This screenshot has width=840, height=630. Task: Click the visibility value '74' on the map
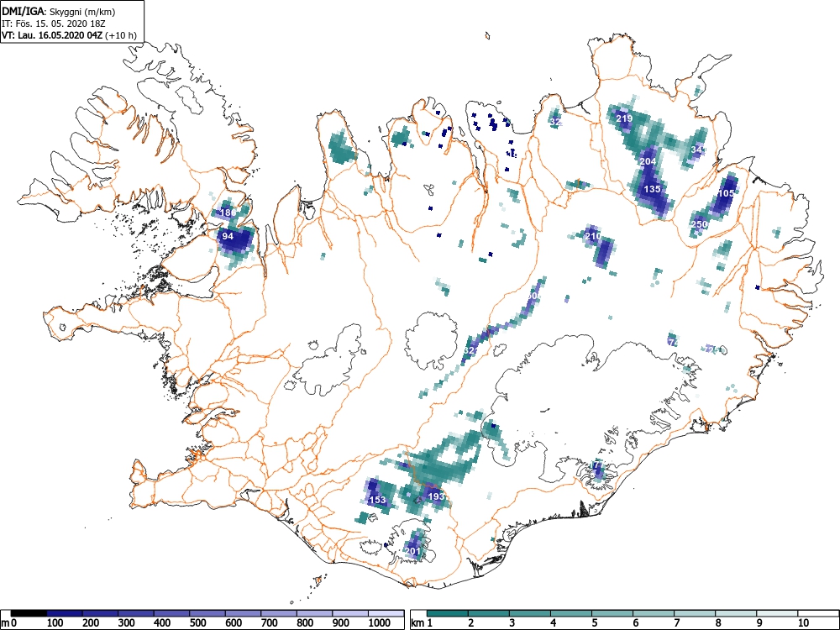[x=674, y=342]
